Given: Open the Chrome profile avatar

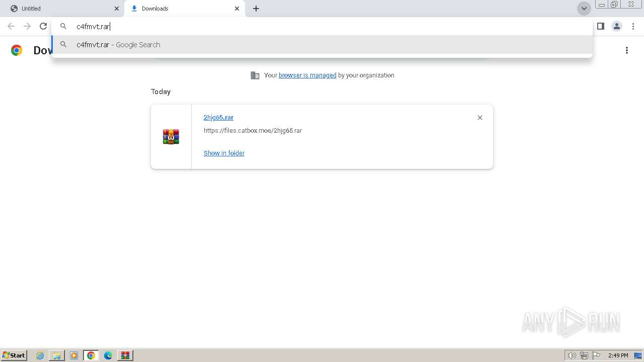Looking at the screenshot, I should pyautogui.click(x=617, y=26).
